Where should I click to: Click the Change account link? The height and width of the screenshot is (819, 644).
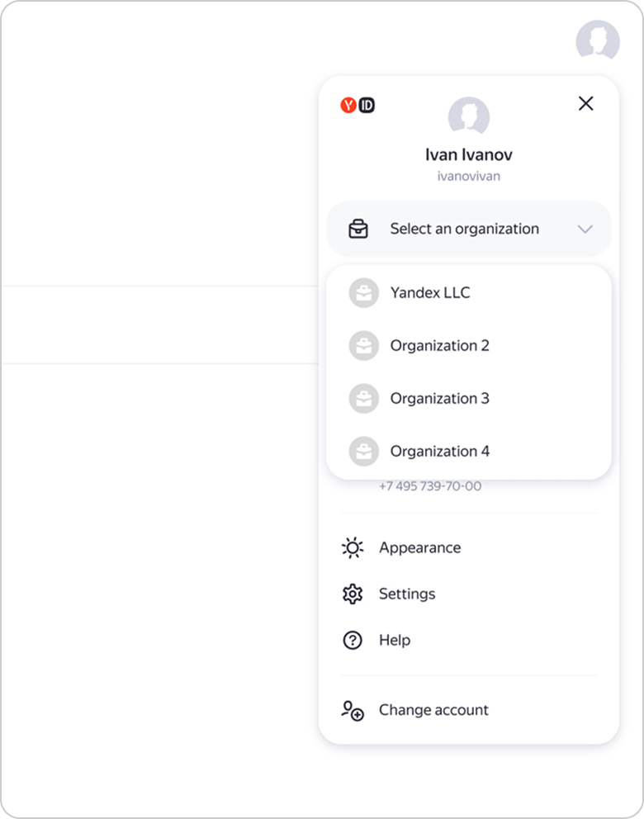433,710
